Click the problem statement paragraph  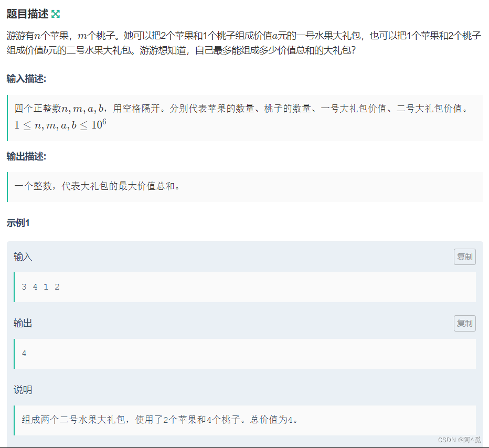[x=210, y=40]
